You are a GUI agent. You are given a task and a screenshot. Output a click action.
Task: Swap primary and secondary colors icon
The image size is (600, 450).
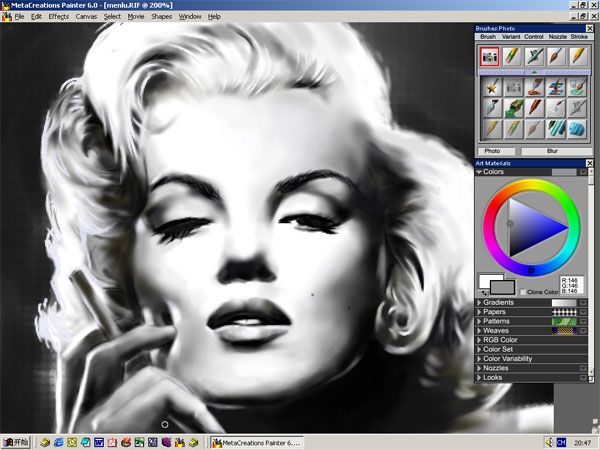point(485,293)
